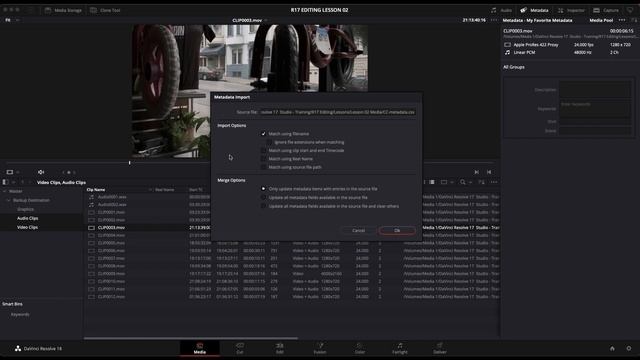This screenshot has height=360, width=640.
Task: Sort by Clip Name column header
Action: click(96, 190)
